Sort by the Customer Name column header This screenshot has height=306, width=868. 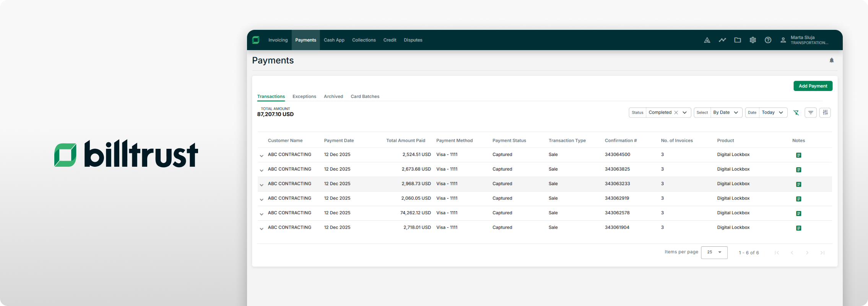pyautogui.click(x=285, y=141)
